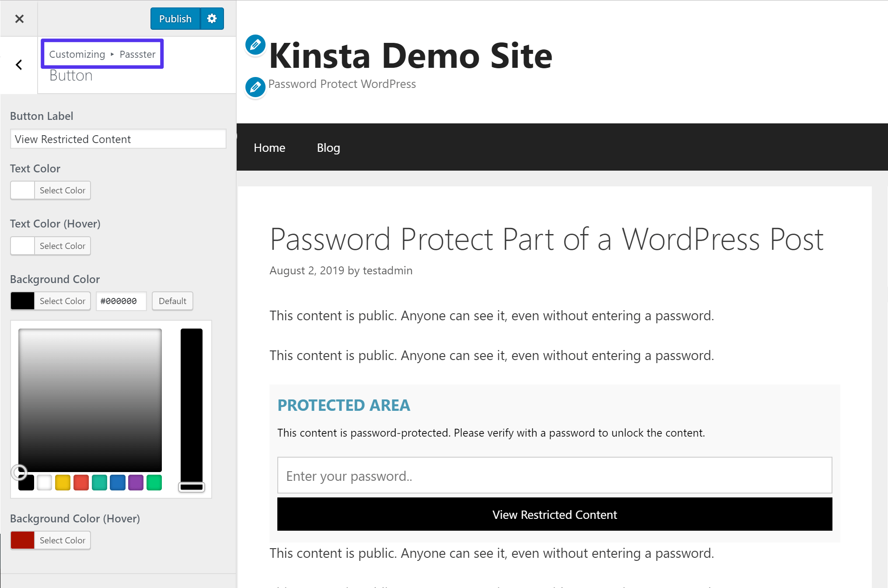
Task: Click the View Restricted Content button
Action: click(x=554, y=514)
